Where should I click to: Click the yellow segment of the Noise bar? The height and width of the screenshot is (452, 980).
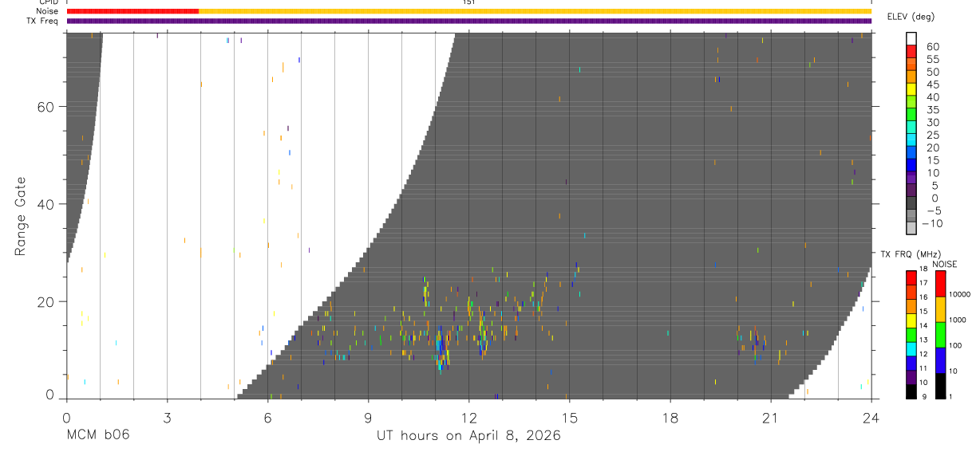[535, 11]
